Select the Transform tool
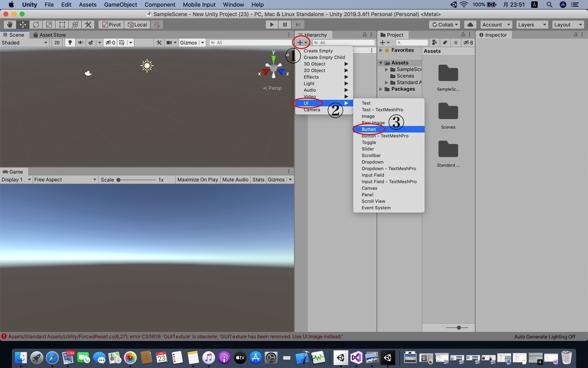This screenshot has width=588, height=368. click(x=75, y=25)
